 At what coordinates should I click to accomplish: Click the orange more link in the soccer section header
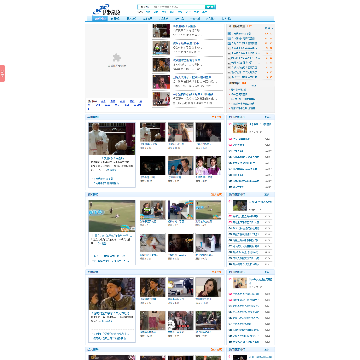pyautogui.click(x=216, y=194)
